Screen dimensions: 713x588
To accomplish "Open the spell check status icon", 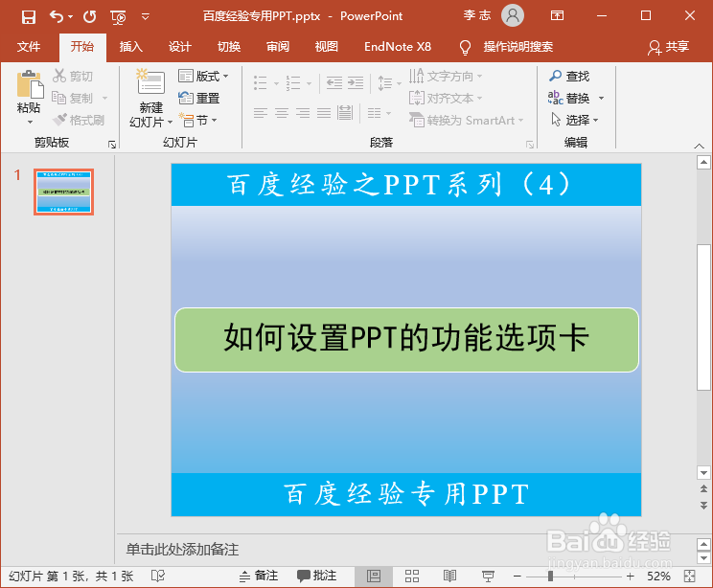I will pyautogui.click(x=158, y=577).
